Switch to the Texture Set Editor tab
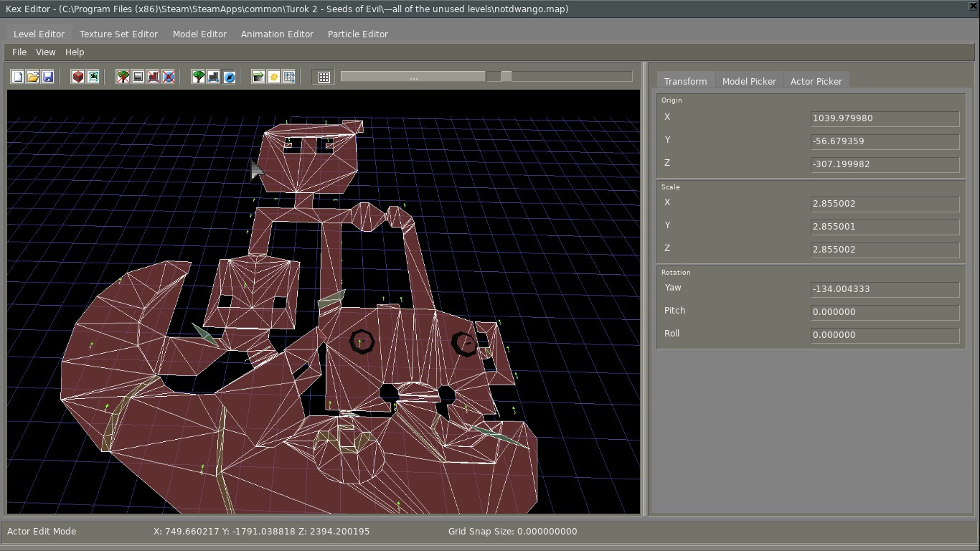This screenshot has width=980, height=551. coord(118,34)
